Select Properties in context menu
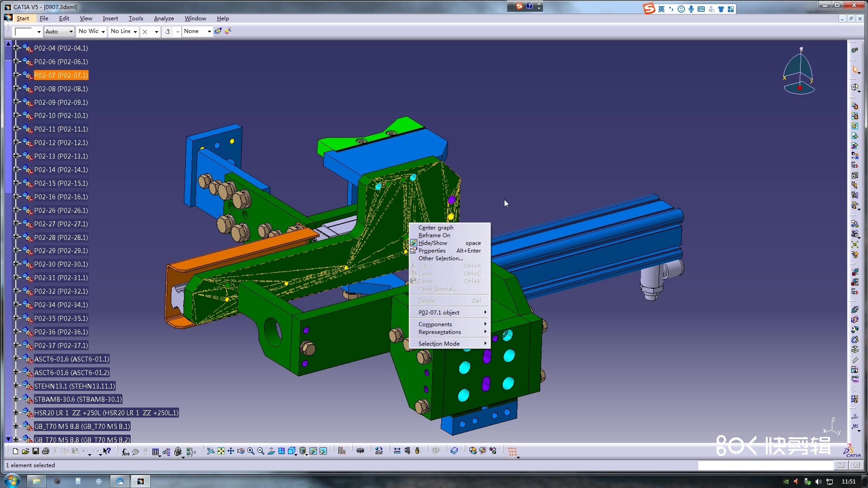Screen dimensions: 868x488 (432, 251)
